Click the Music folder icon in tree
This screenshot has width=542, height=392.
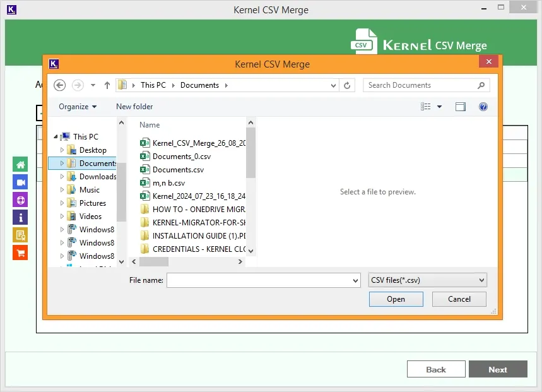click(x=71, y=190)
